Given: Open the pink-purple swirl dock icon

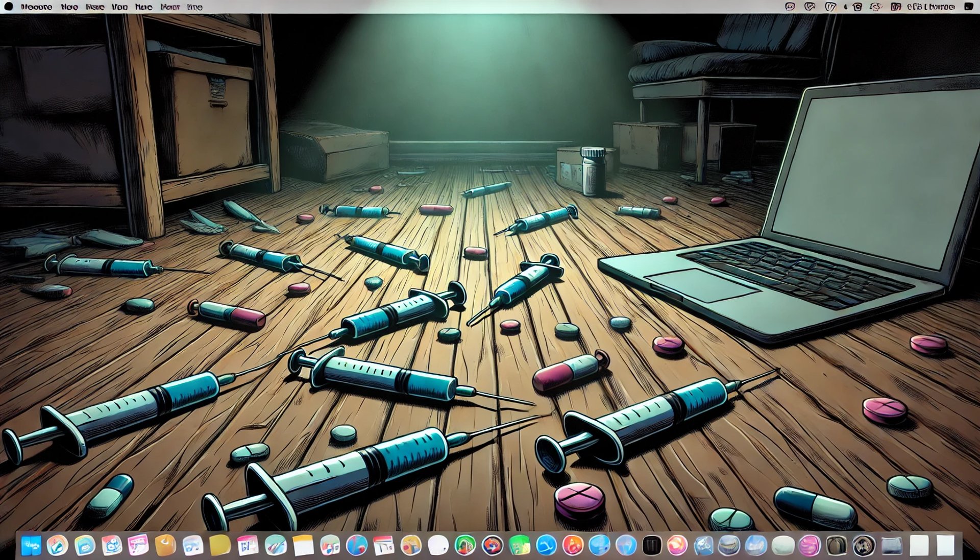Looking at the screenshot, I should (x=810, y=545).
